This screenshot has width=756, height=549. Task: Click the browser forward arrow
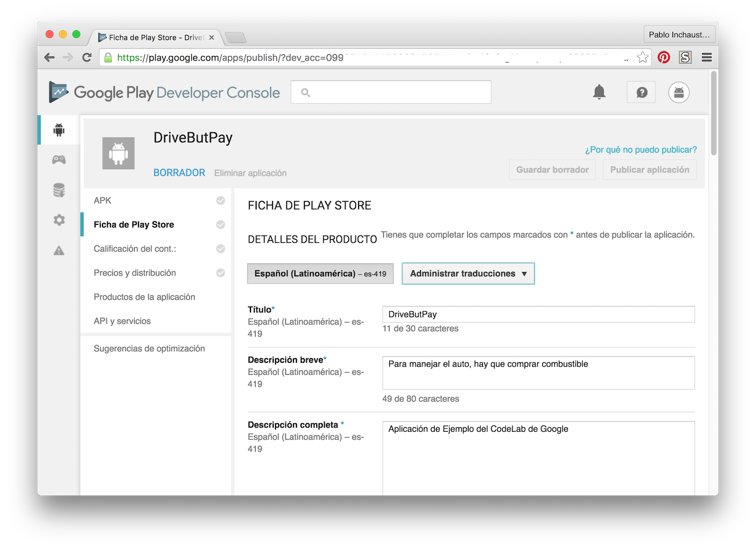click(68, 58)
